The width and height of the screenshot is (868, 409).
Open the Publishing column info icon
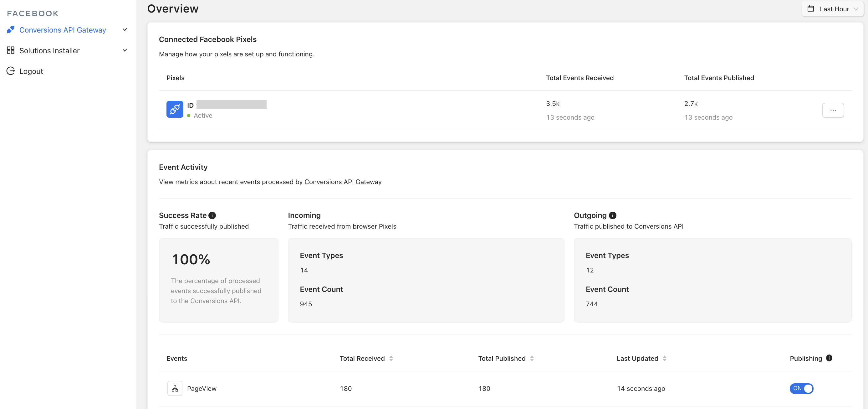pos(829,358)
